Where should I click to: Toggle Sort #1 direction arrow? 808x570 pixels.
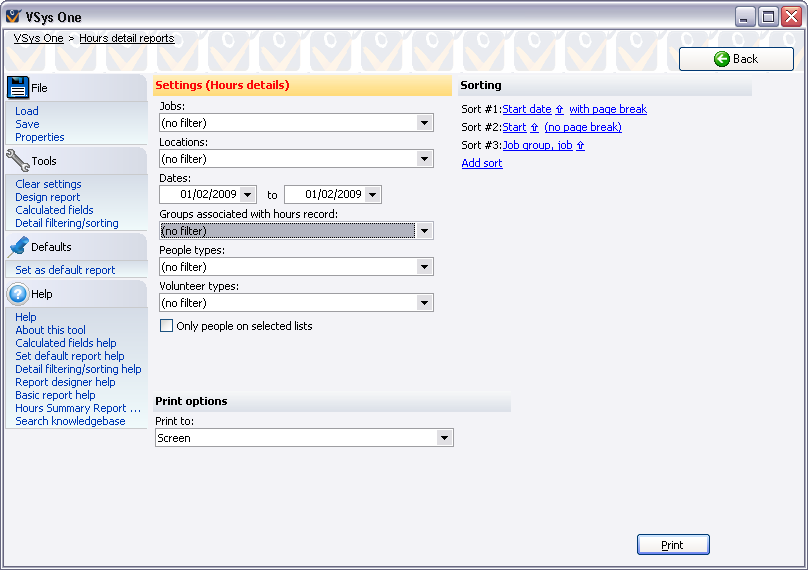pos(560,110)
